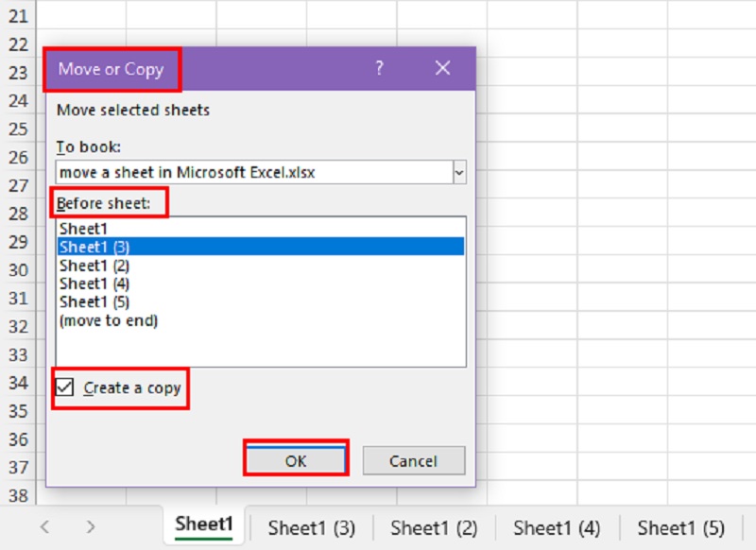This screenshot has height=550, width=756.
Task: Switch to the Sheet1 (2) worksheet tab
Action: (x=434, y=527)
